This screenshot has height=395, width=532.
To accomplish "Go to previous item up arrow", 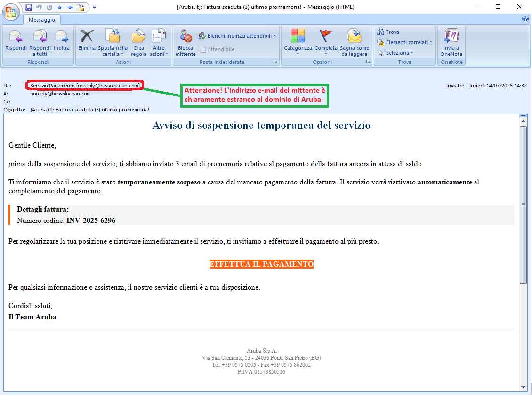I will click(60, 7).
